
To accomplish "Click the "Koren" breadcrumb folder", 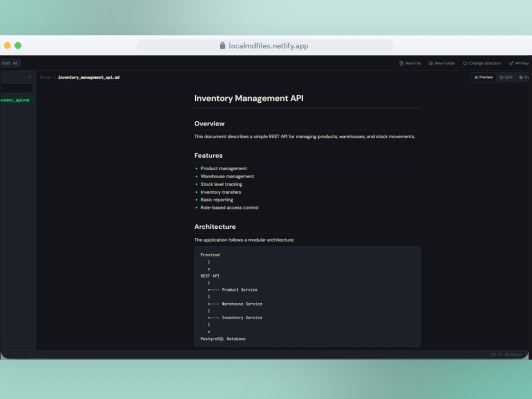I will coord(45,78).
